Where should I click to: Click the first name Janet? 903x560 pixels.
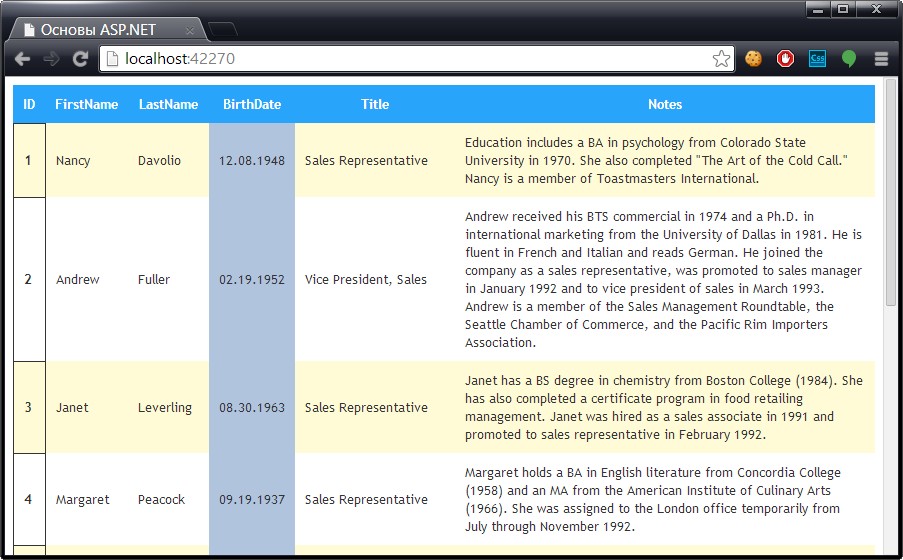coord(72,407)
